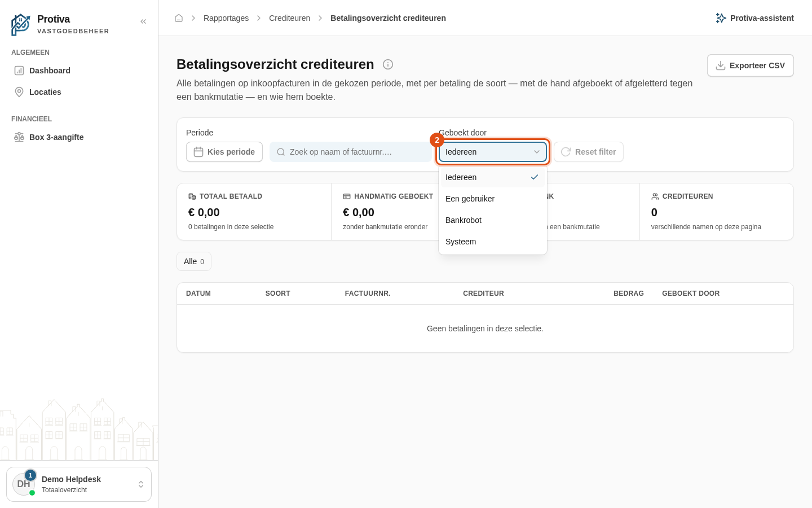Click the CREDITEUR column header
812x508 pixels.
[x=483, y=294]
